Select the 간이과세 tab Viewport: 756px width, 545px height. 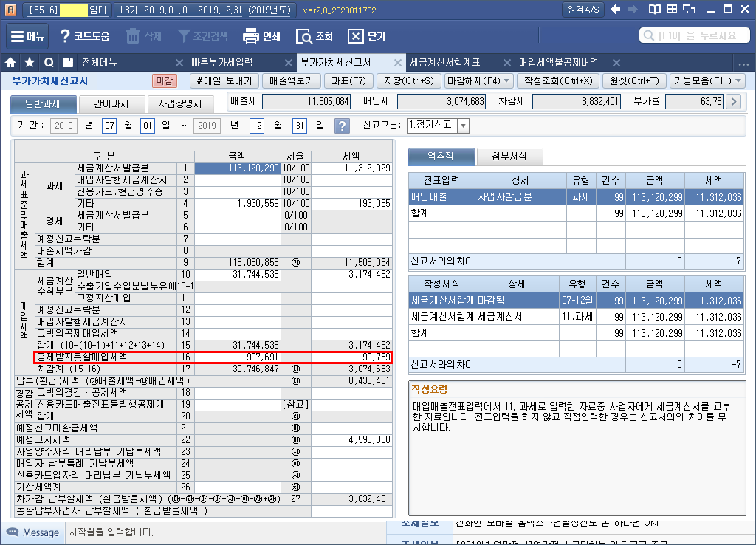(x=111, y=103)
